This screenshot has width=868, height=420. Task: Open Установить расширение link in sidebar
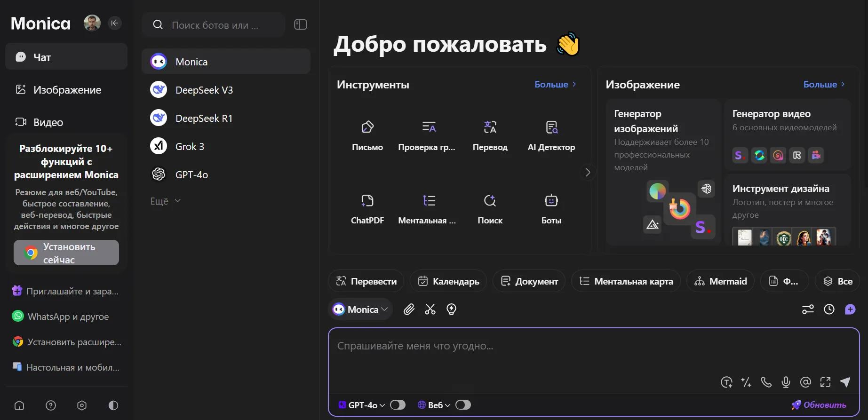tap(67, 342)
